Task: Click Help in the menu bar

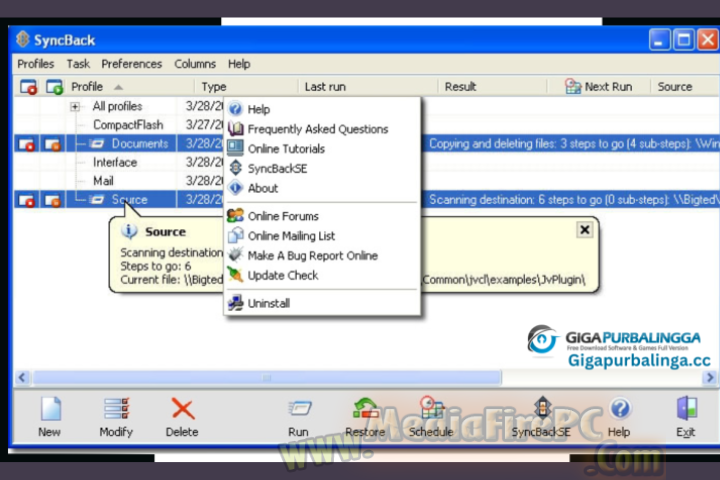Action: (239, 64)
